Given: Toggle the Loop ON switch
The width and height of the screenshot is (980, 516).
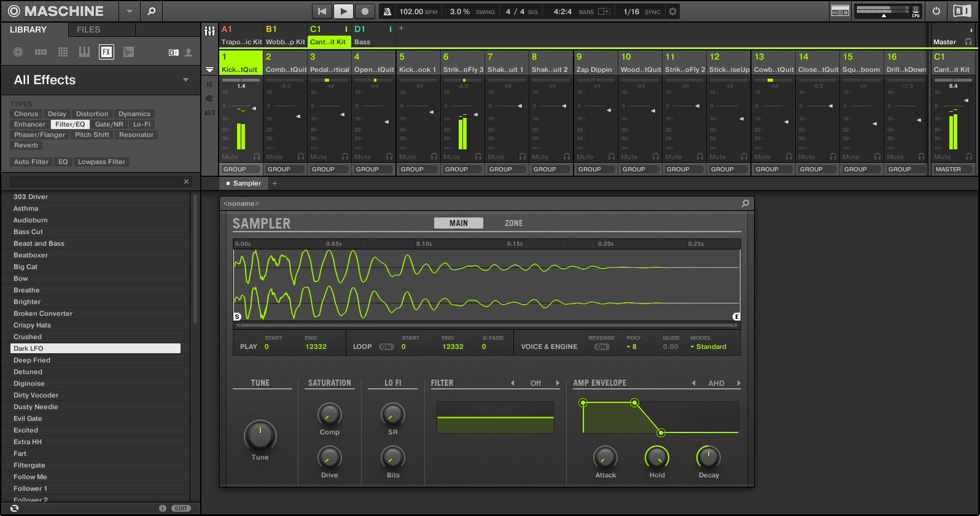Looking at the screenshot, I should point(386,347).
